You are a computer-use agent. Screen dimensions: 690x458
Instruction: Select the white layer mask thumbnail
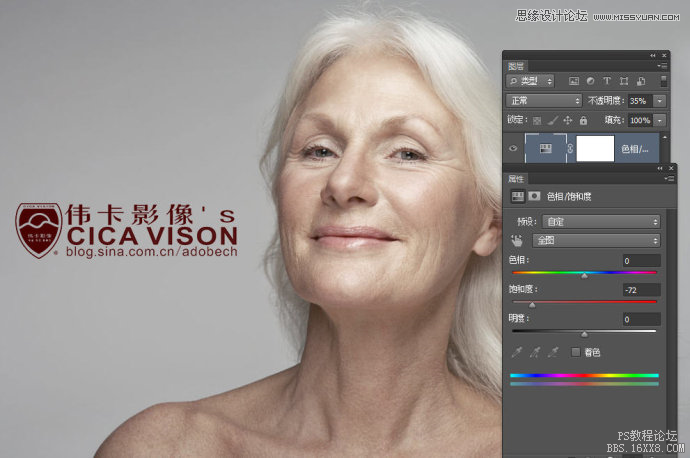595,148
